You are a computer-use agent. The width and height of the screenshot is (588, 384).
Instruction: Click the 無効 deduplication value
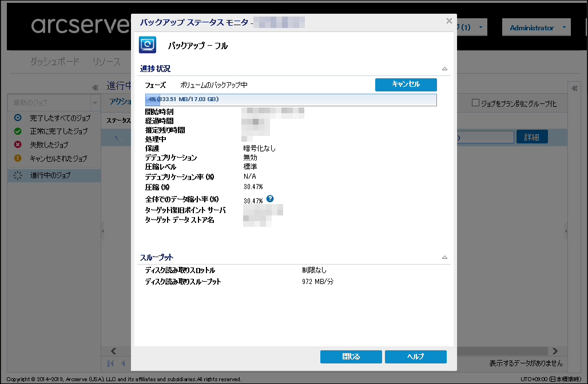pos(250,158)
